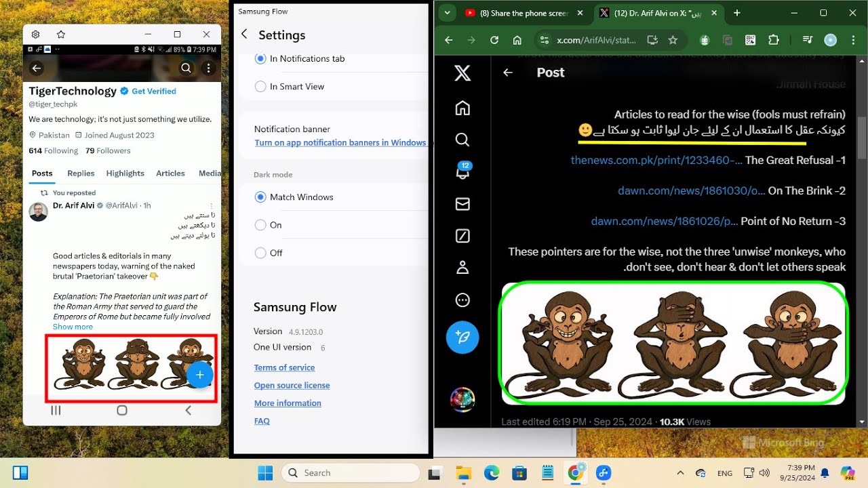This screenshot has height=488, width=868.
Task: Tap the phone back navigation button
Action: (x=188, y=410)
